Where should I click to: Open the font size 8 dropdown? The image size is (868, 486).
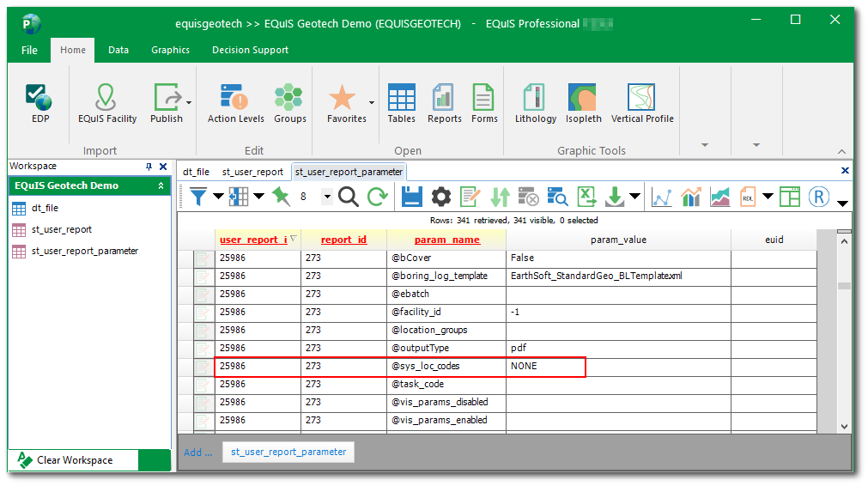coord(327,197)
